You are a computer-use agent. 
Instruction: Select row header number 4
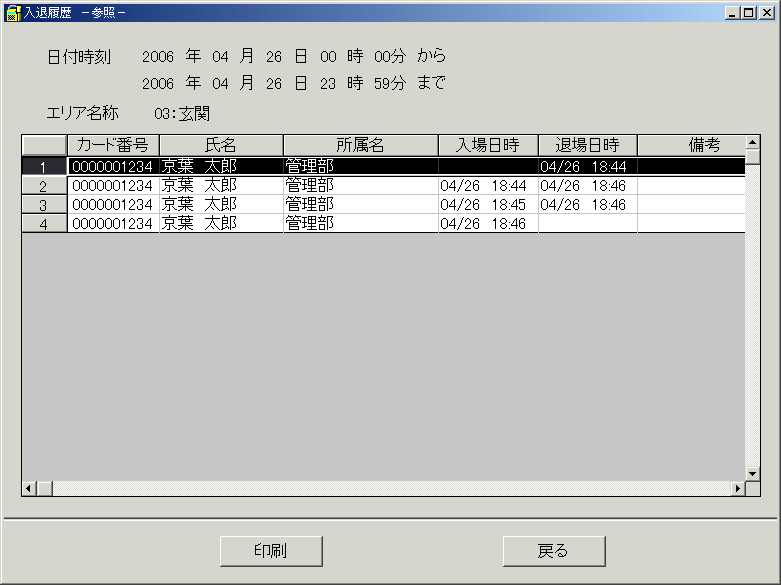click(x=44, y=224)
